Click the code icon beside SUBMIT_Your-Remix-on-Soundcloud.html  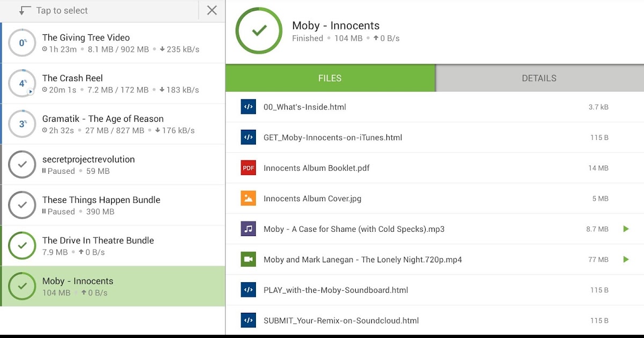[x=248, y=320]
